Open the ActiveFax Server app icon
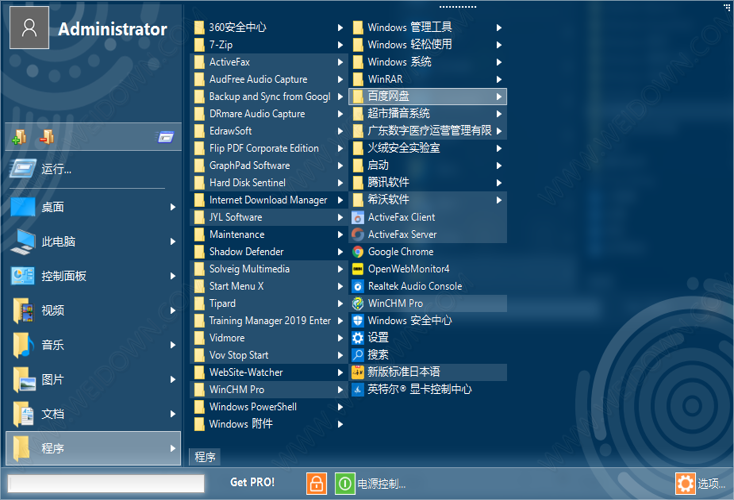Image resolution: width=734 pixels, height=500 pixels. 358,235
